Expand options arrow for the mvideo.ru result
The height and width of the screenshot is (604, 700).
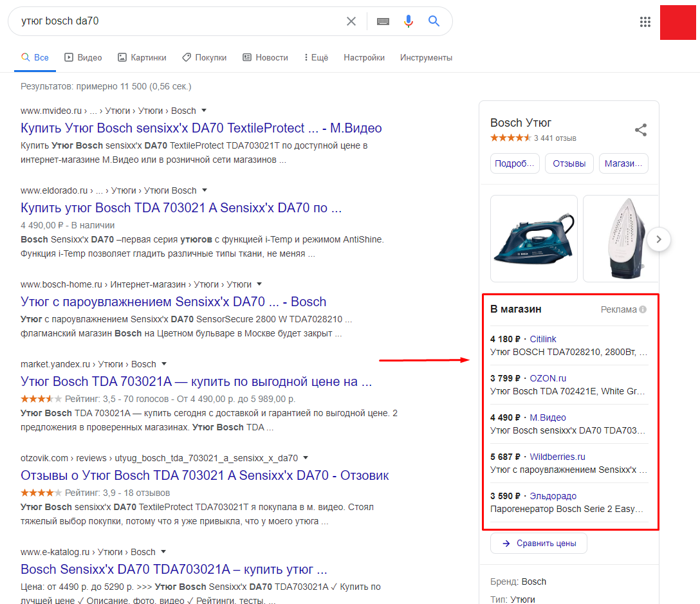pyautogui.click(x=204, y=110)
